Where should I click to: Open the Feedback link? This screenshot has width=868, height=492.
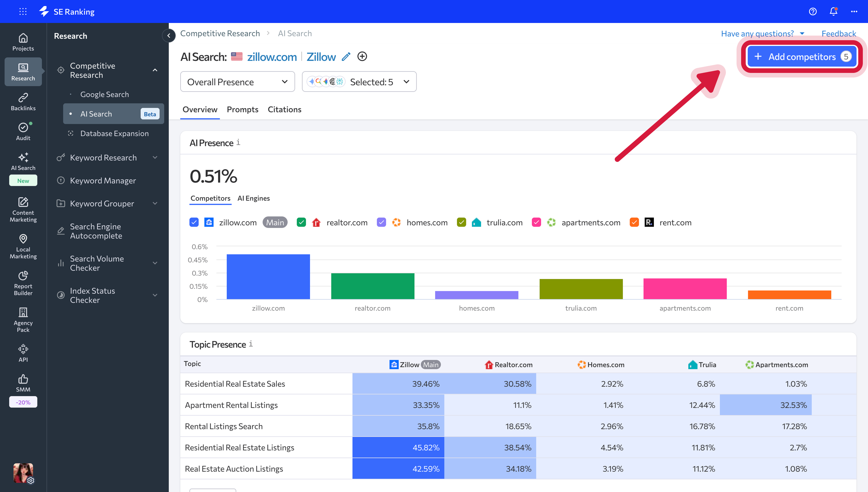pos(839,34)
